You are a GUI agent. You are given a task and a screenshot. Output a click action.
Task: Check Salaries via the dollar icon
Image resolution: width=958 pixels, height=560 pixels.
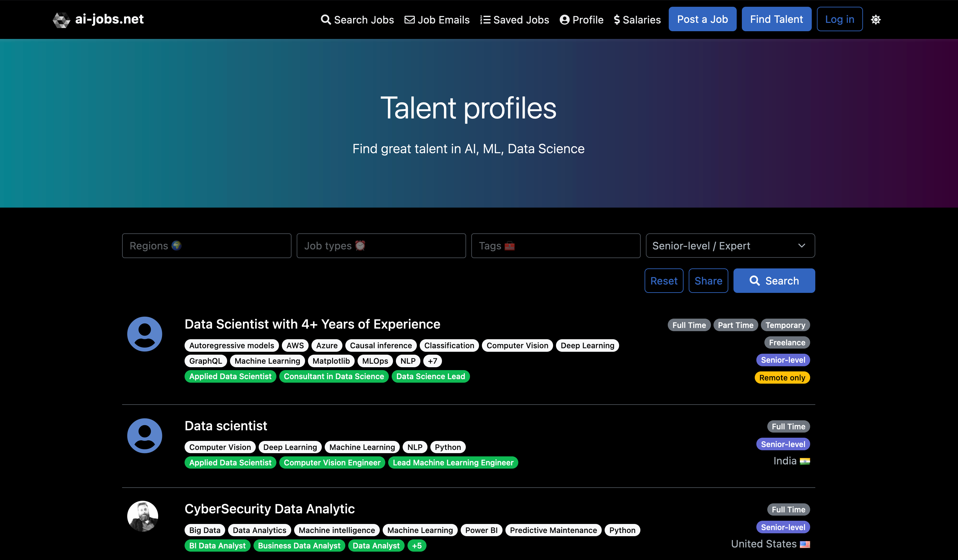click(x=617, y=19)
